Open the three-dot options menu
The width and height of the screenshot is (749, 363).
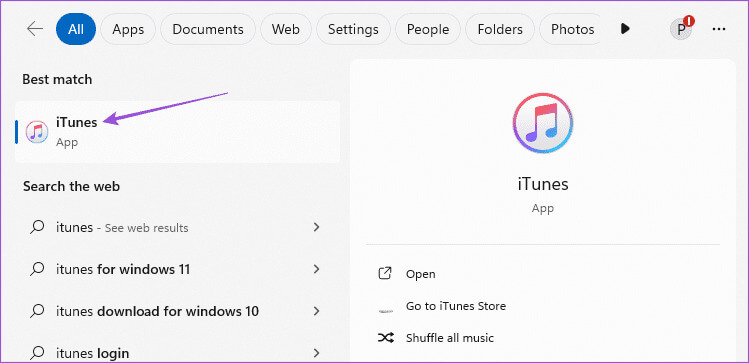point(718,29)
